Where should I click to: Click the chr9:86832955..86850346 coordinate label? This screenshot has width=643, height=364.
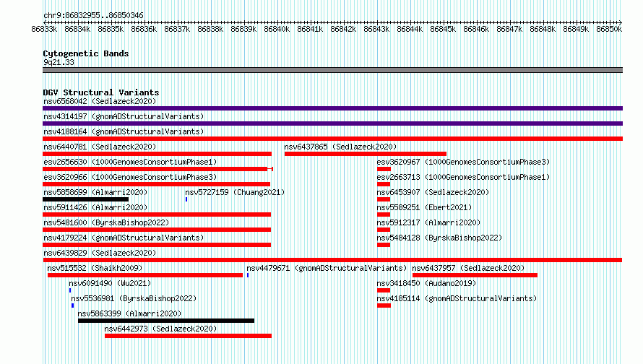(93, 16)
